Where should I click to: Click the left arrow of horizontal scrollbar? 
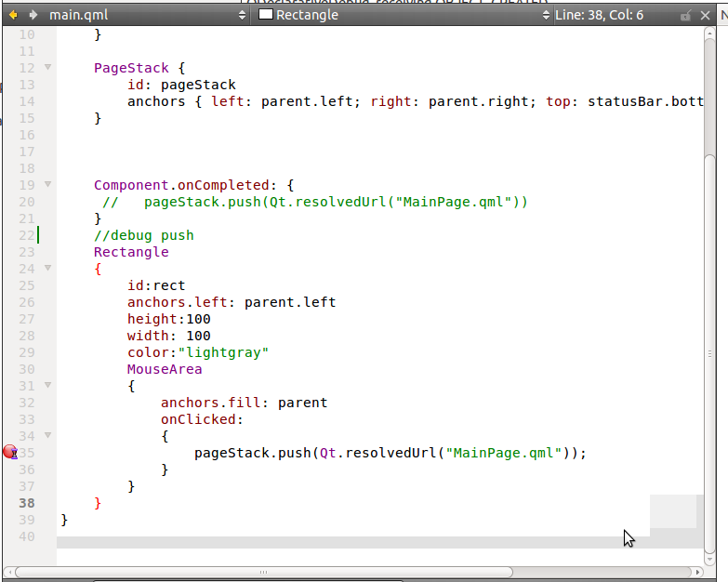coord(10,572)
